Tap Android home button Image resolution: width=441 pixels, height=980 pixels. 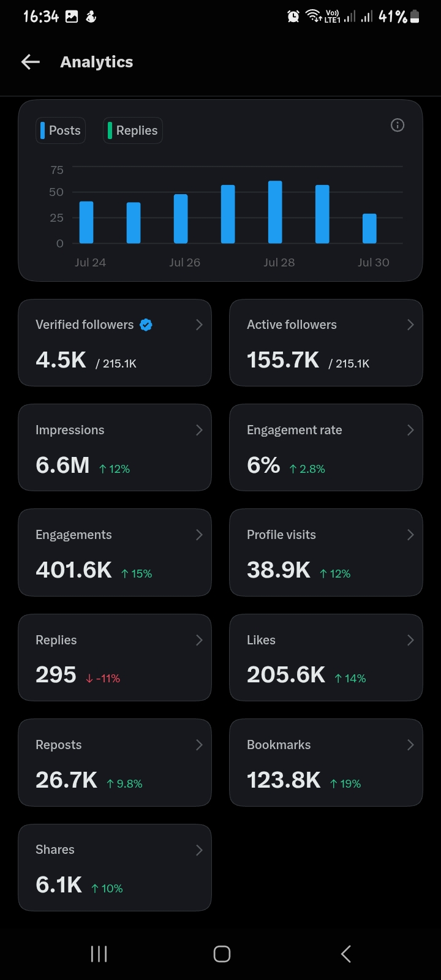[x=222, y=954]
